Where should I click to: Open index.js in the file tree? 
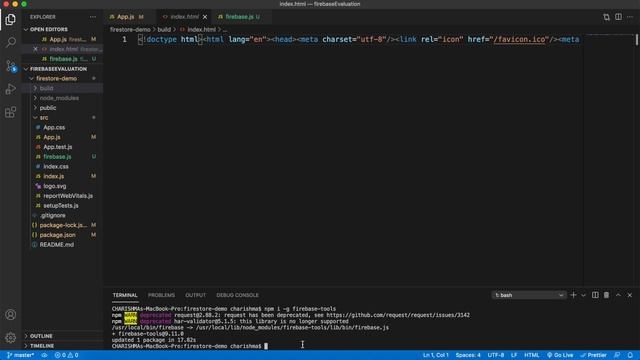coord(53,176)
